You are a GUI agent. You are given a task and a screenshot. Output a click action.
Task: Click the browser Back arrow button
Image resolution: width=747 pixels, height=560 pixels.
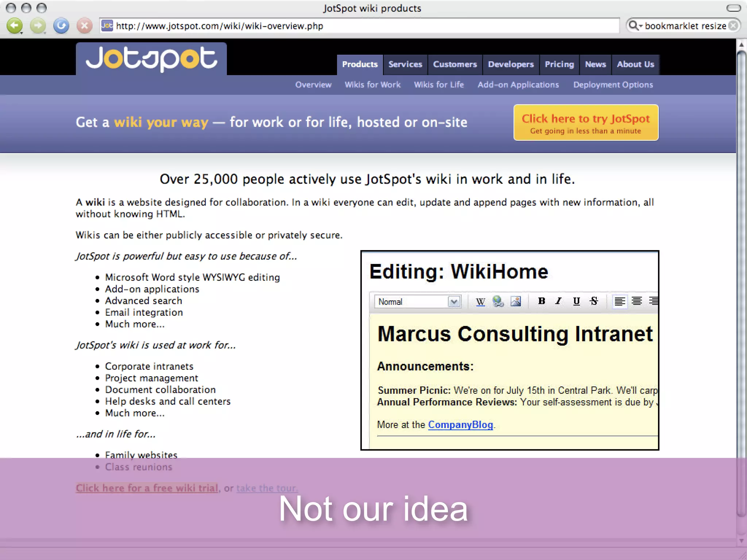[15, 26]
